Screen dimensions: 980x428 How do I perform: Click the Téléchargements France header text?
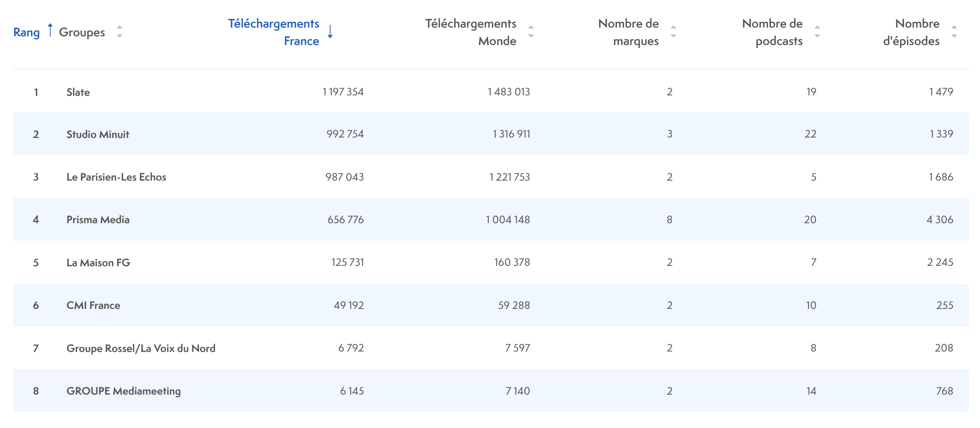(274, 32)
